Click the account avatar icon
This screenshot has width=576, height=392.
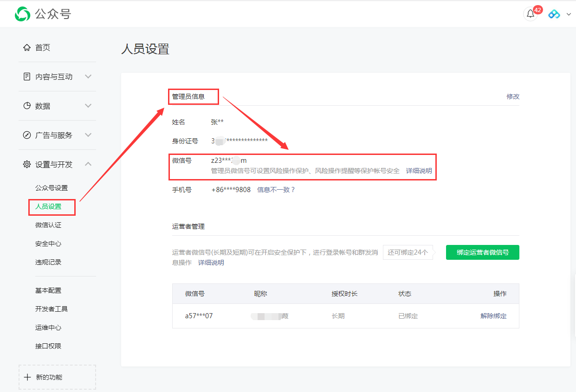click(x=554, y=14)
